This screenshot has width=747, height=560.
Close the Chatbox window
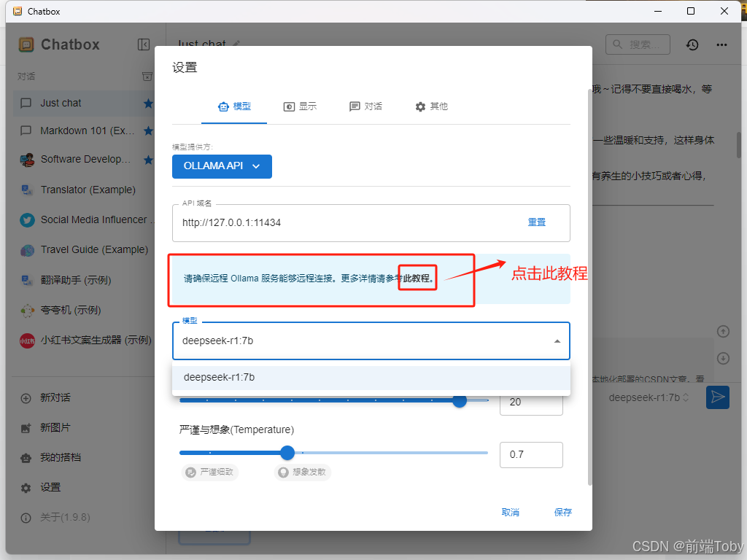[724, 11]
